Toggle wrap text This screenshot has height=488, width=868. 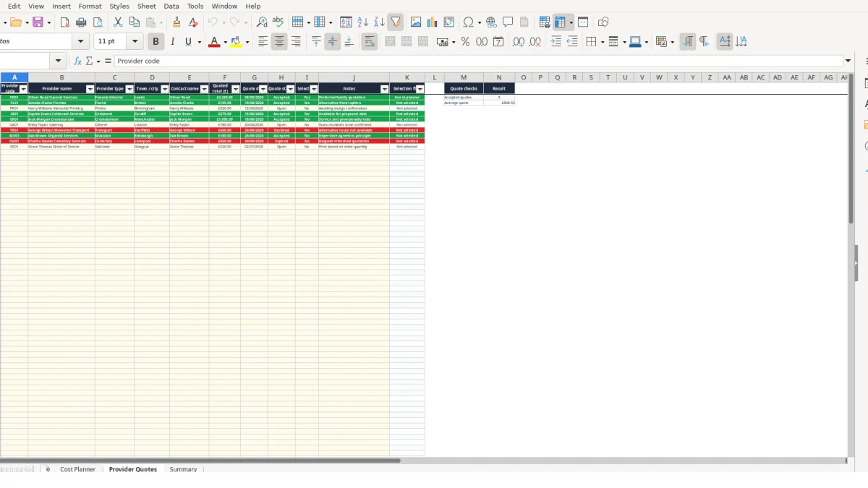(369, 42)
